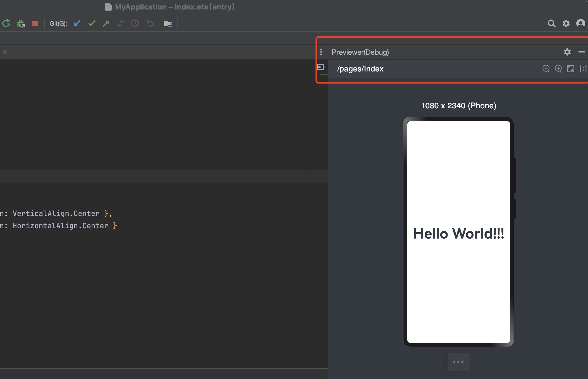
Task: Click the Previewer zoom in icon
Action: pos(558,69)
